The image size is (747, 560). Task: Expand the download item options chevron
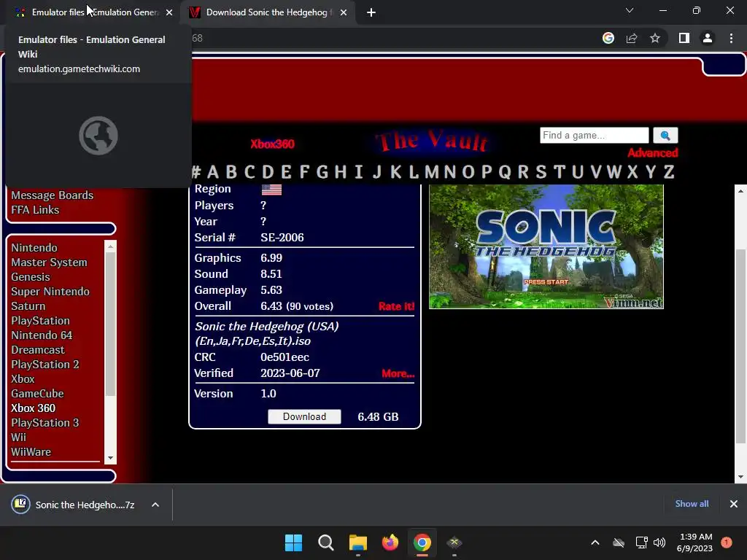point(155,505)
